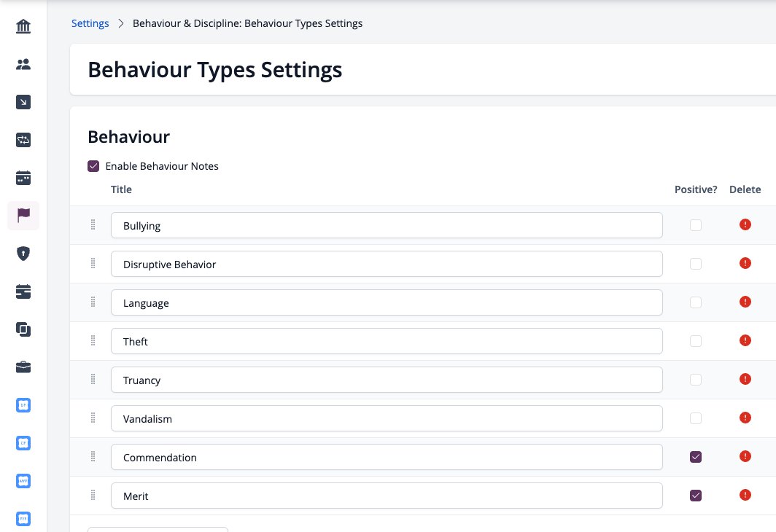Click the drag handle beside Merit
Screen dimensions: 776x532
point(93,495)
